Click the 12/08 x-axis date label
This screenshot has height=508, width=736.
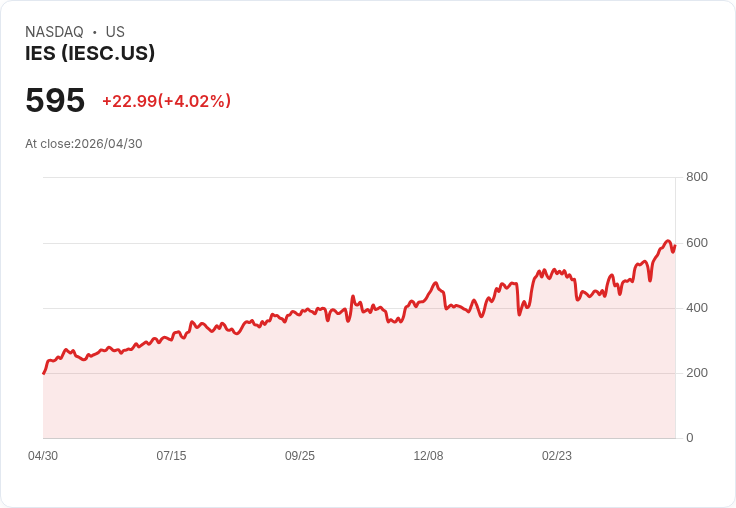(428, 456)
